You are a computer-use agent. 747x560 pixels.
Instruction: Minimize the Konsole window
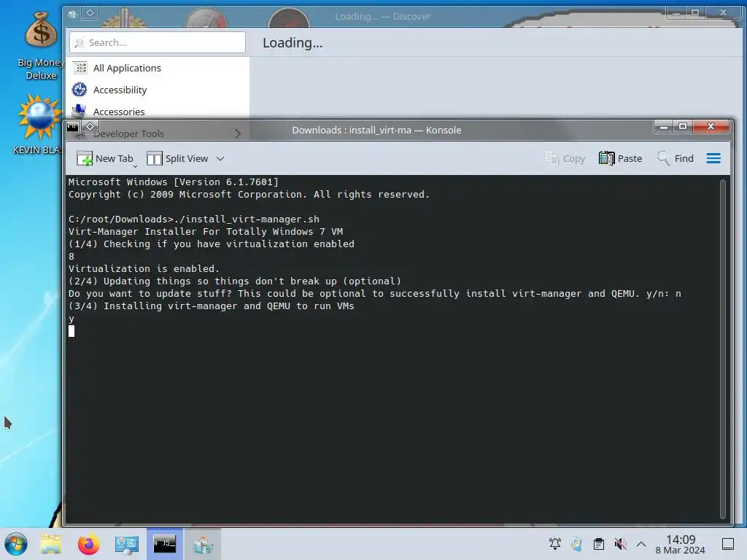coord(663,126)
